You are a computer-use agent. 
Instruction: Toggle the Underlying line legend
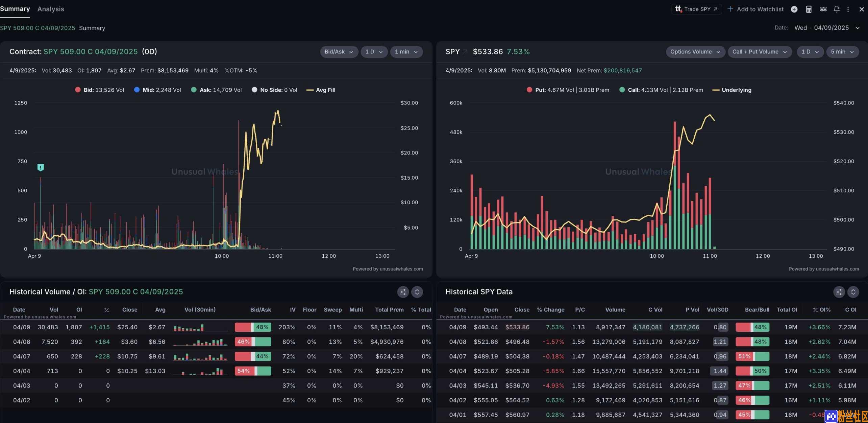pyautogui.click(x=732, y=90)
